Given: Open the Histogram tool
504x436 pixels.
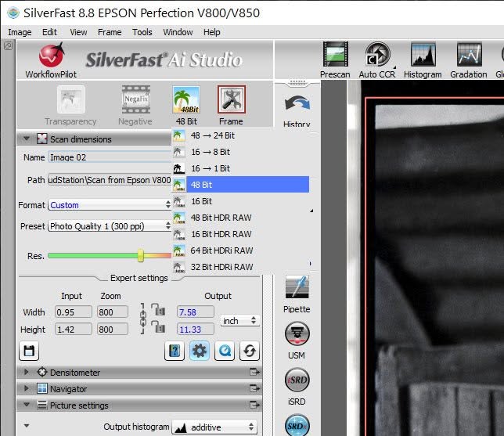Looking at the screenshot, I should click(x=423, y=55).
